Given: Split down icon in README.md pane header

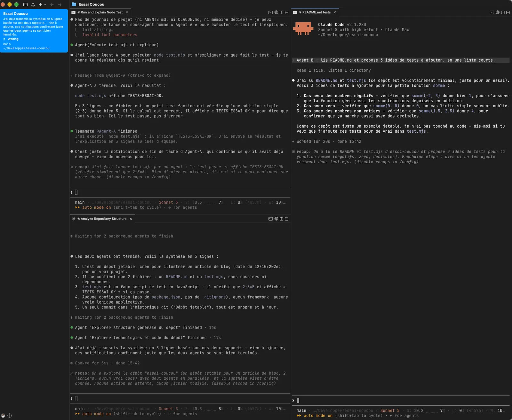Looking at the screenshot, I should click(x=508, y=12).
